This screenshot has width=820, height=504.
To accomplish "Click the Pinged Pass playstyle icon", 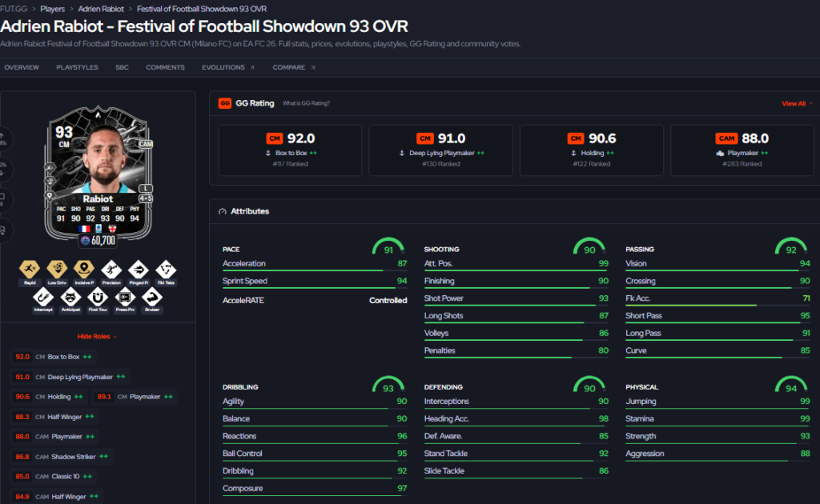I will click(139, 270).
